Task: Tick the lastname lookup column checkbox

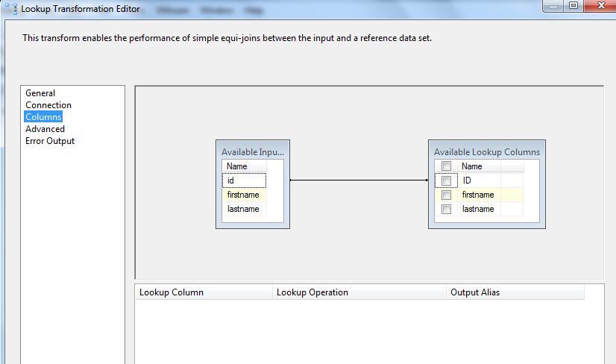Action: [446, 209]
